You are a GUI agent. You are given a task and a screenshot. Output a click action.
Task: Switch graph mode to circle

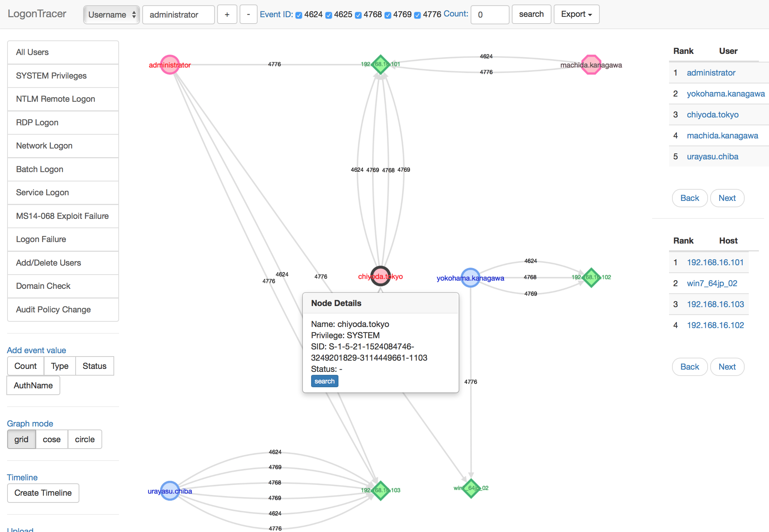click(x=85, y=439)
